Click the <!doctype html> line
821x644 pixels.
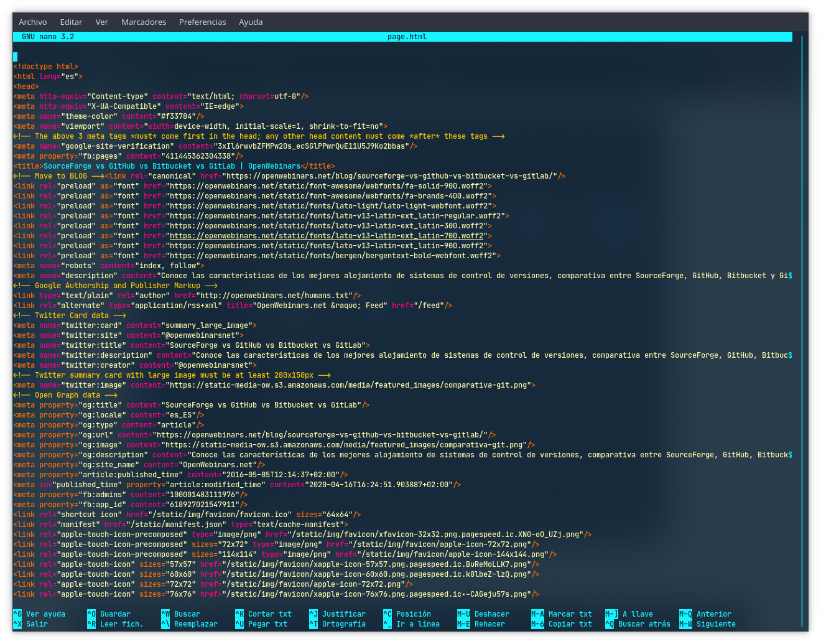click(x=46, y=67)
